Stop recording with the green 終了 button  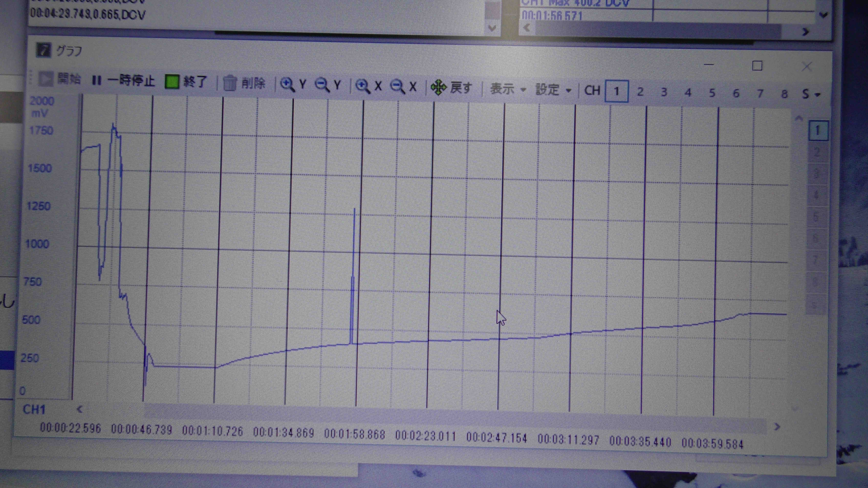[186, 82]
